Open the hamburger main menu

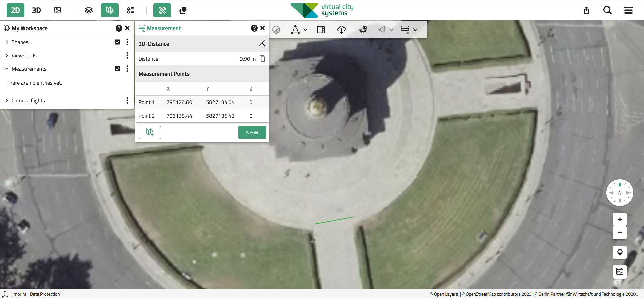click(628, 10)
